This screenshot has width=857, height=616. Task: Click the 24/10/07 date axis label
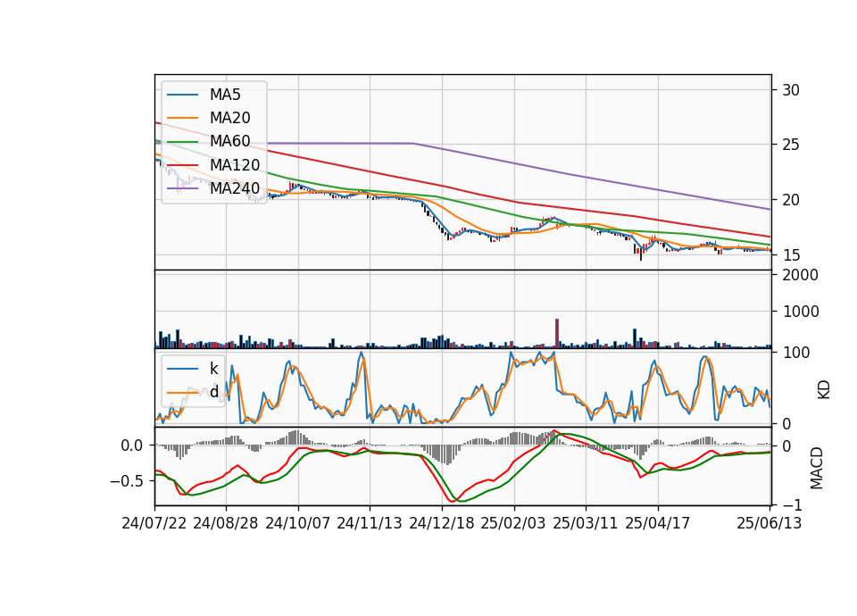(298, 523)
